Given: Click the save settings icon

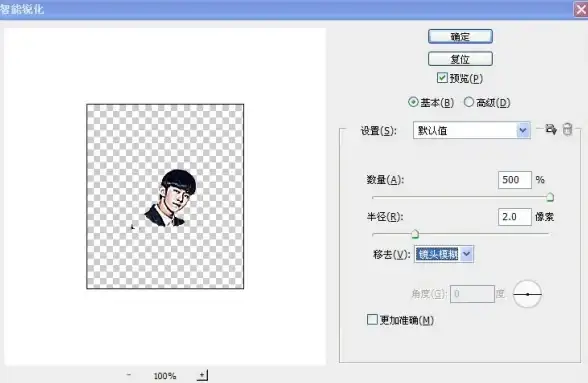Looking at the screenshot, I should [551, 129].
